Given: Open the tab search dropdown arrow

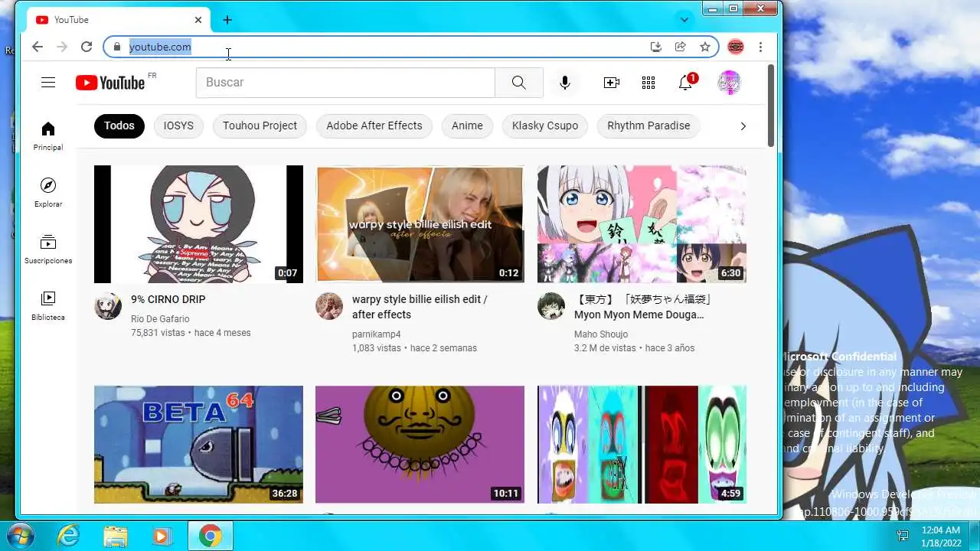Looking at the screenshot, I should click(684, 19).
